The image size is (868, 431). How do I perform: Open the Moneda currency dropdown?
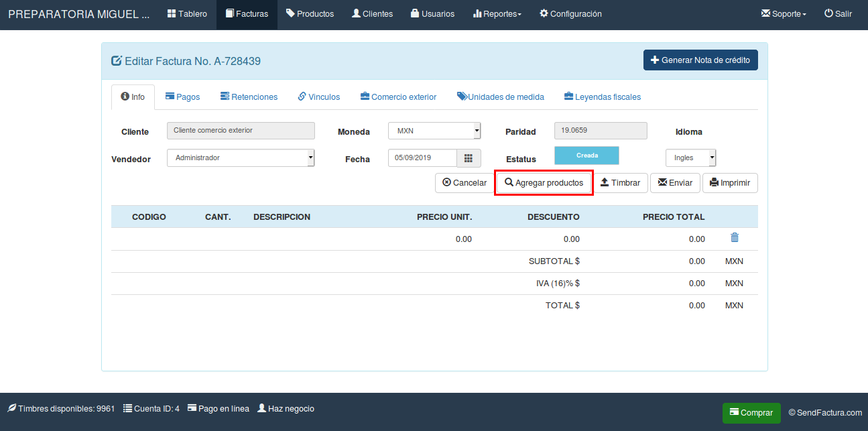(x=434, y=130)
